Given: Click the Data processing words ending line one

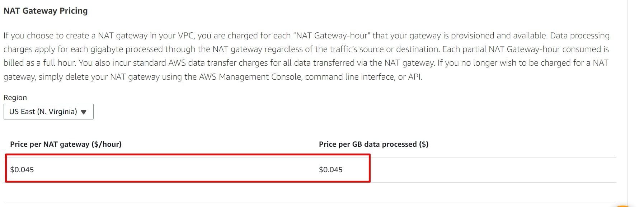Looking at the screenshot, I should point(580,36).
